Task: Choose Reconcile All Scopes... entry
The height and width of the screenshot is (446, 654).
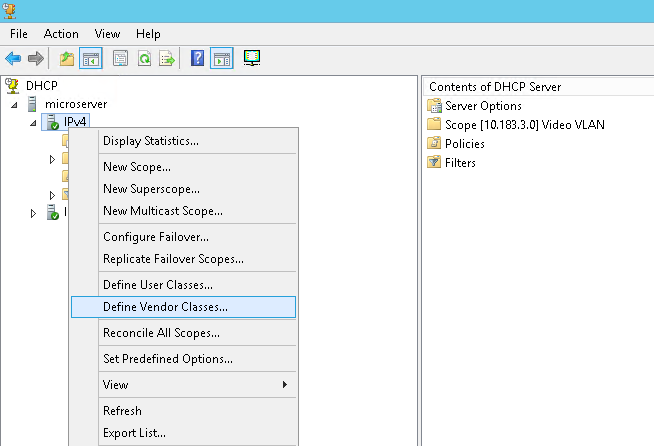Action: pyautogui.click(x=184, y=333)
